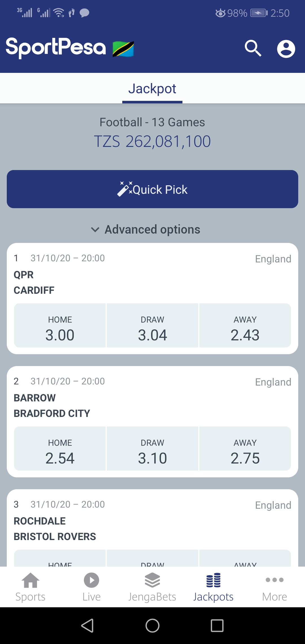Select DRAW 3.04 for QPR vs Cardiff
This screenshot has width=305, height=644.
click(x=152, y=326)
